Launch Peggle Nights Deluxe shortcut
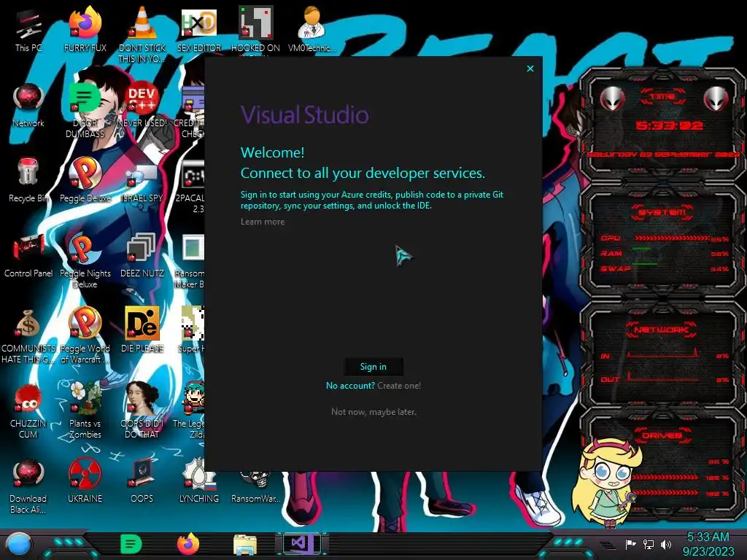The height and width of the screenshot is (560, 747). click(x=85, y=261)
